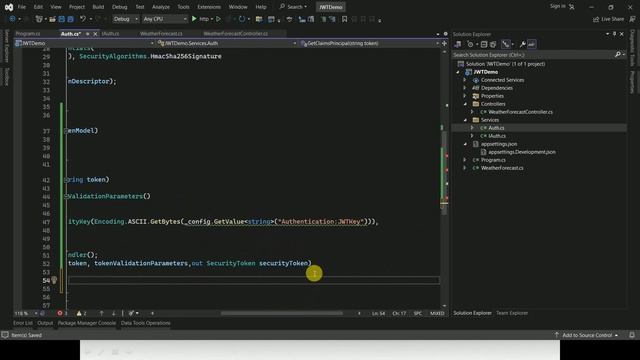This screenshot has height=360, width=640.
Task: Open the Any CPU platform dropdown
Action: (164, 19)
